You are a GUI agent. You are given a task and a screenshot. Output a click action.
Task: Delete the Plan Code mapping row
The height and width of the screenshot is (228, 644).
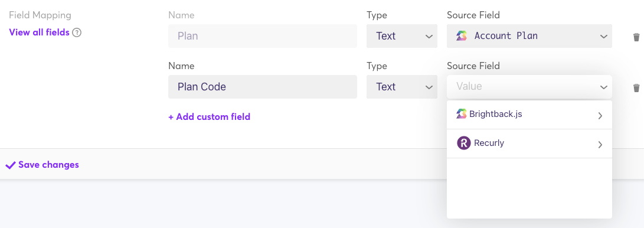click(636, 87)
